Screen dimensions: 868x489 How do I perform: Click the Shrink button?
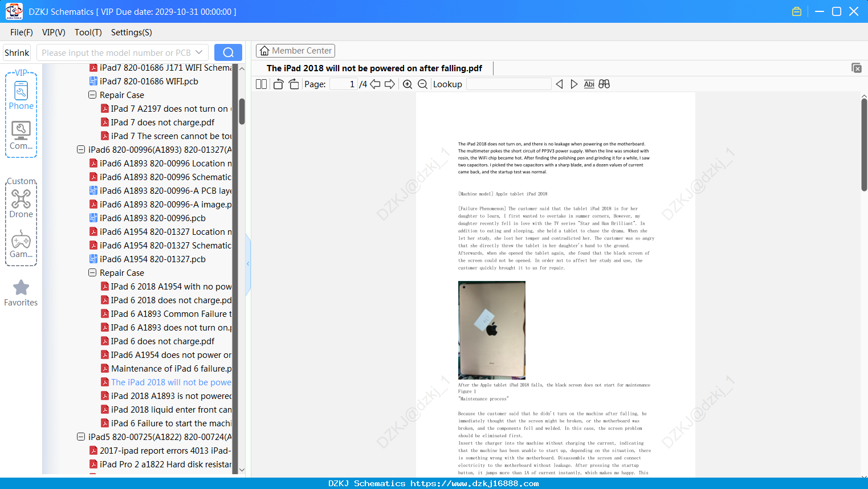pos(17,52)
